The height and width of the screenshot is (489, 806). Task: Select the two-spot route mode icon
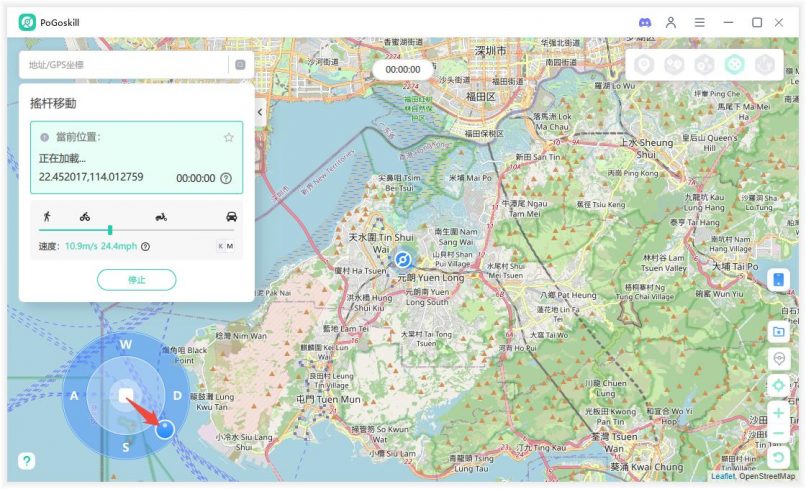675,64
